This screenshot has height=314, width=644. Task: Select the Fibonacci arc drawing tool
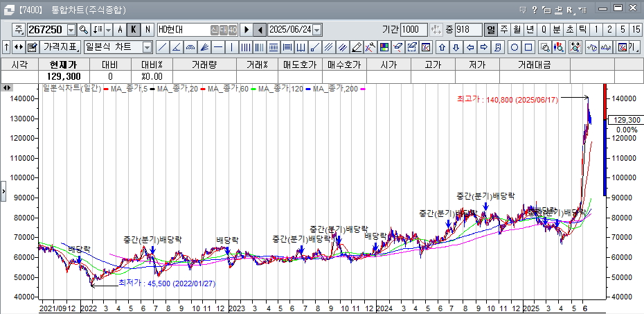point(190,47)
